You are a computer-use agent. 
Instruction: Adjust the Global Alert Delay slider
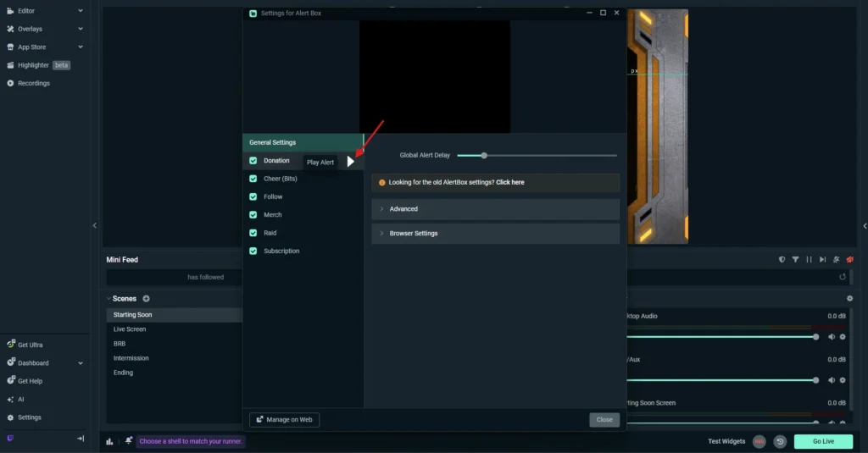(484, 156)
